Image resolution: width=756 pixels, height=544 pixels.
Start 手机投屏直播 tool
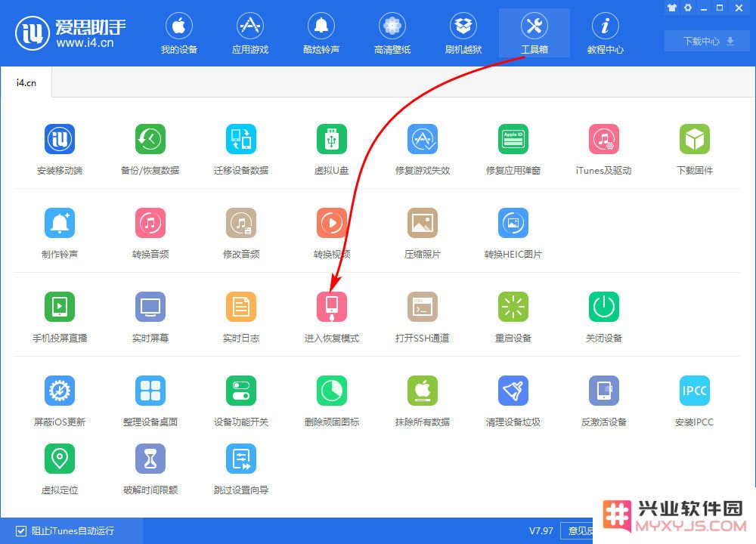pyautogui.click(x=60, y=307)
